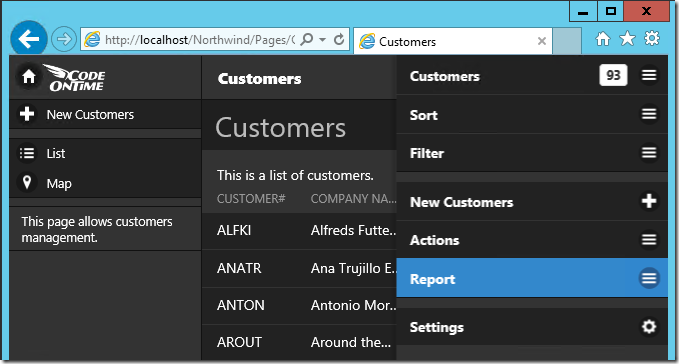The width and height of the screenshot is (679, 364).
Task: Open the address bar search dropdown arrow
Action: 323,39
